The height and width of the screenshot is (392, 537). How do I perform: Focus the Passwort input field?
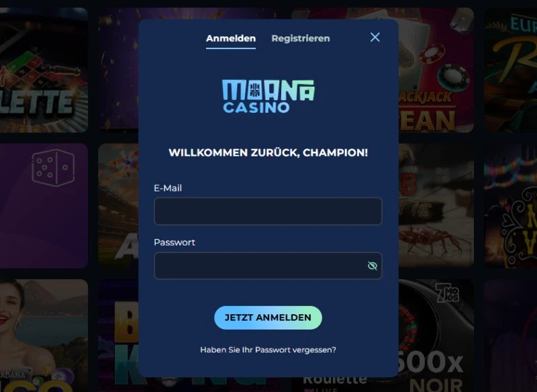click(x=268, y=266)
